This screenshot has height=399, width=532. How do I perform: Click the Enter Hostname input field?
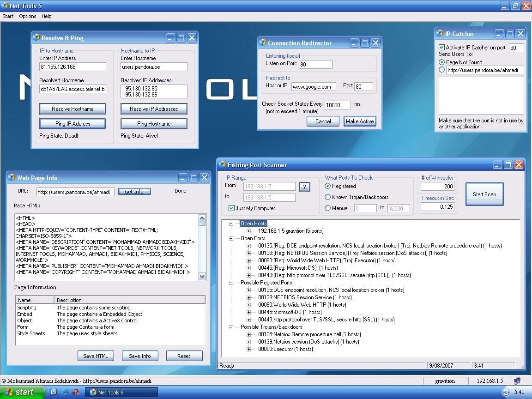point(154,67)
